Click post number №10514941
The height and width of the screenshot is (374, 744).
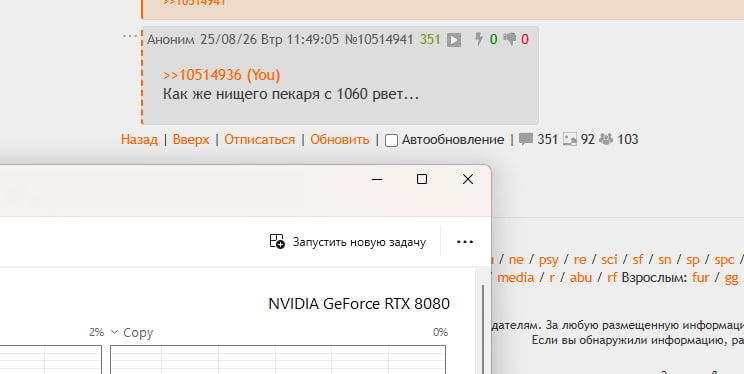(379, 39)
